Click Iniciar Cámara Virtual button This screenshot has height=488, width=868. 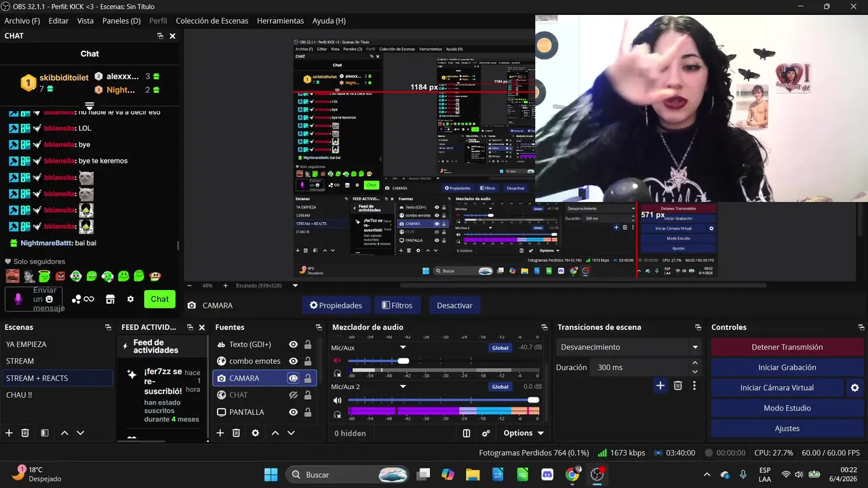pos(777,388)
